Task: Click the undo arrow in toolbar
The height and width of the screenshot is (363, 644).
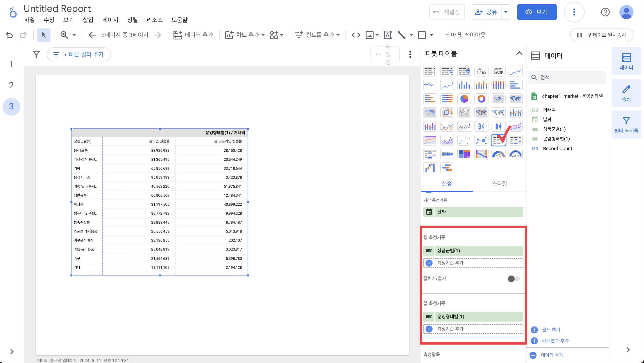Action: coord(9,35)
